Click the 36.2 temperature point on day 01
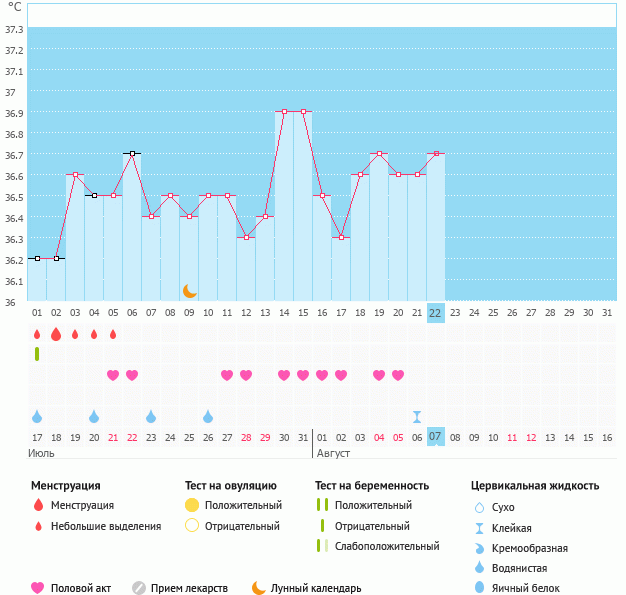The height and width of the screenshot is (595, 626). 37,258
